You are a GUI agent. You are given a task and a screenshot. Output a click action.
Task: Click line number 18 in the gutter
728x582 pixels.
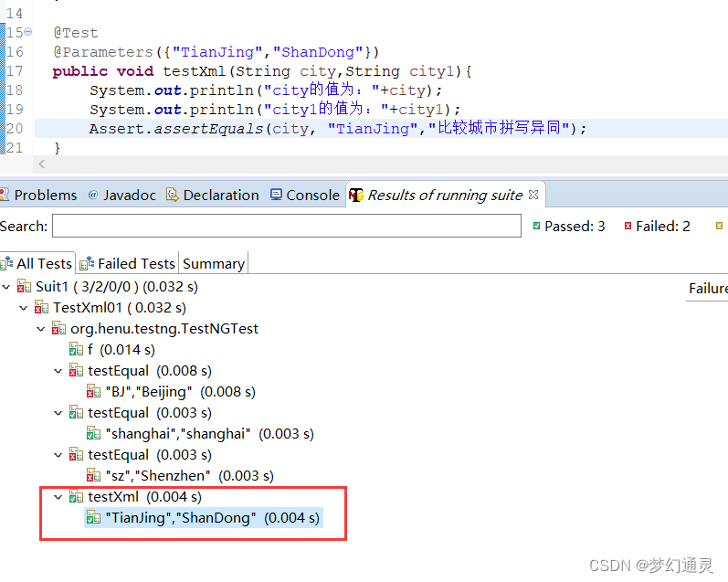click(15, 90)
